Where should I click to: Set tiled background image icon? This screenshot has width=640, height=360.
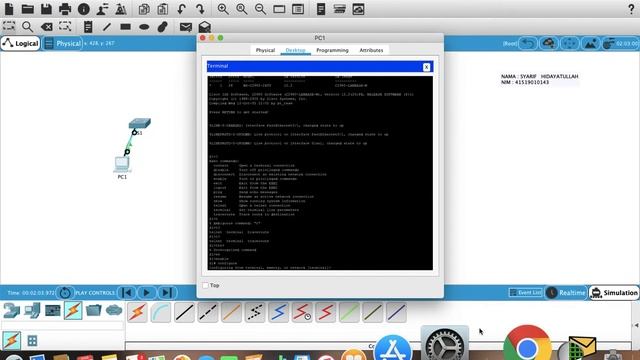click(590, 43)
